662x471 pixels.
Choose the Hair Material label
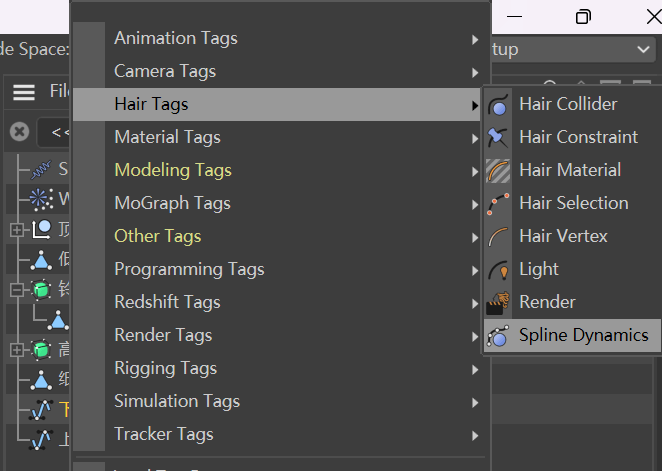(x=570, y=170)
